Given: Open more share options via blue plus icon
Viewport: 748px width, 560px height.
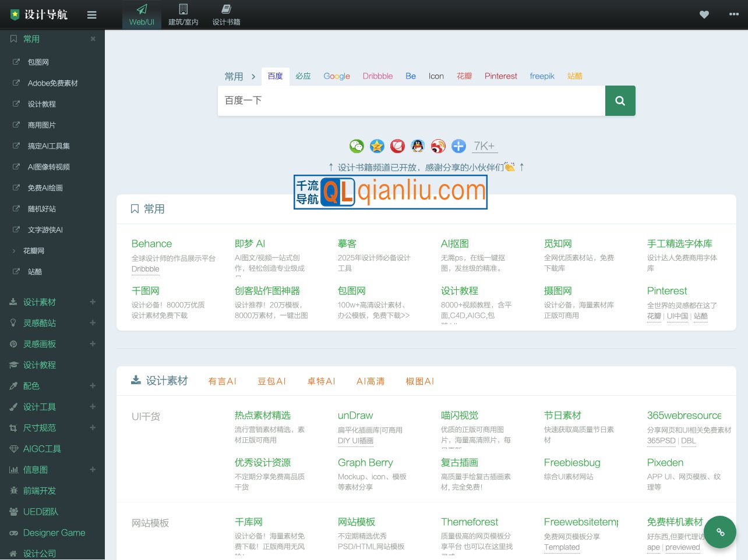Looking at the screenshot, I should (458, 146).
